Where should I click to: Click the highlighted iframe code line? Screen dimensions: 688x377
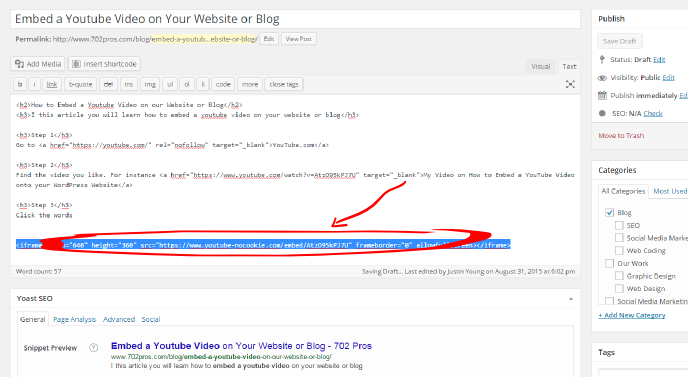pos(263,245)
